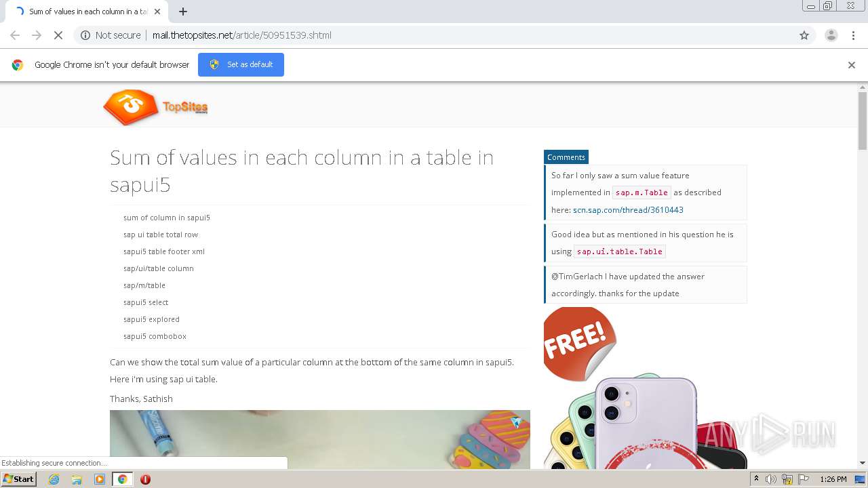
Task: Show hidden system tray icons
Action: [x=757, y=479]
